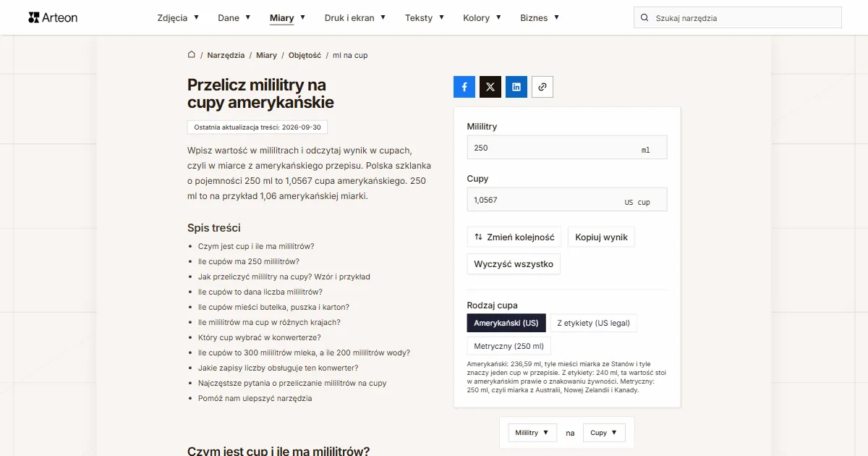Click the 'Spis treści' heading
This screenshot has width=868, height=456.
click(214, 227)
